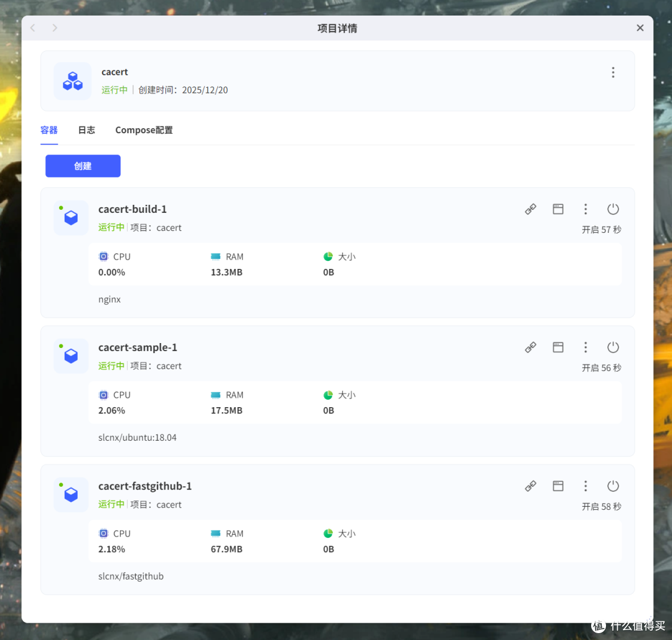
Task: Click the cacert project title
Action: 114,72
